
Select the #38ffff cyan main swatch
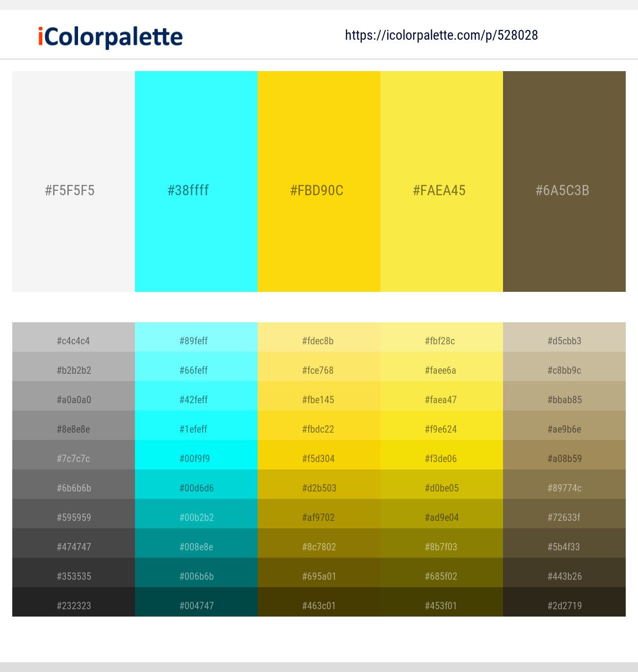(196, 190)
